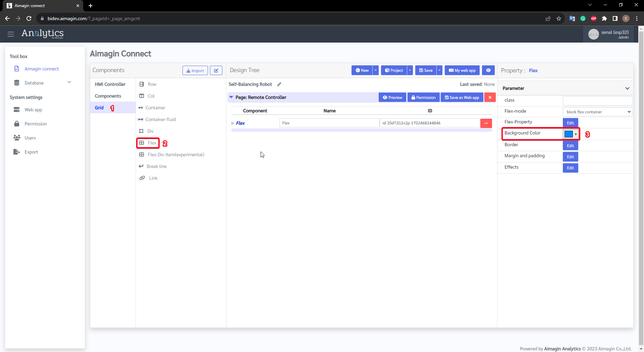Delete the Remote Controller page with X

click(490, 98)
